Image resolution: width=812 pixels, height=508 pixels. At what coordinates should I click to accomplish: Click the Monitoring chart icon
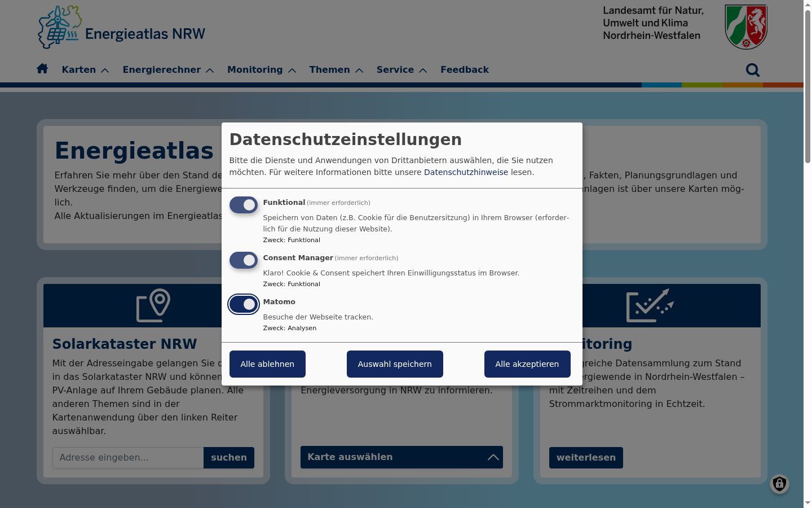click(x=650, y=305)
